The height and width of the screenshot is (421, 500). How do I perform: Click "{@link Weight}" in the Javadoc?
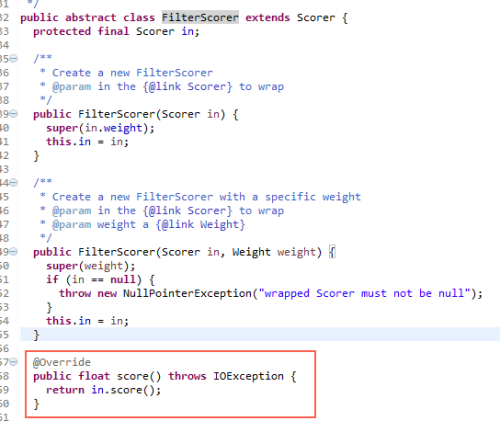[x=200, y=224]
